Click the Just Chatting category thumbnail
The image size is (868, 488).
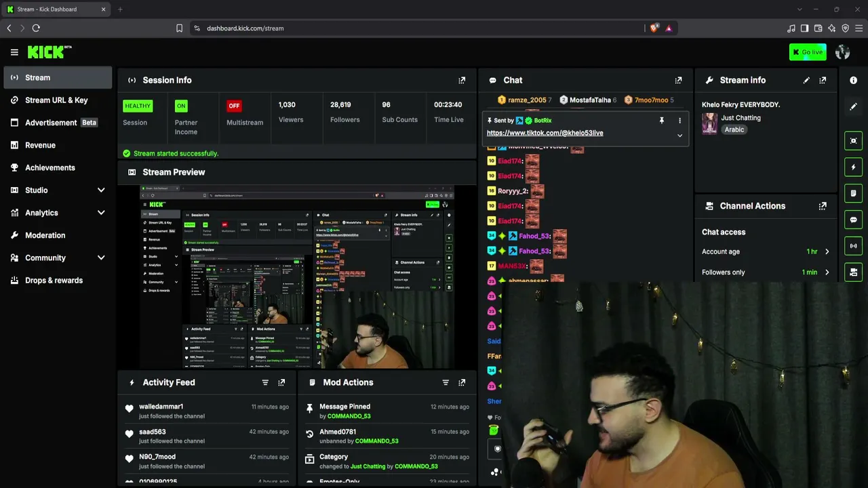pos(709,123)
